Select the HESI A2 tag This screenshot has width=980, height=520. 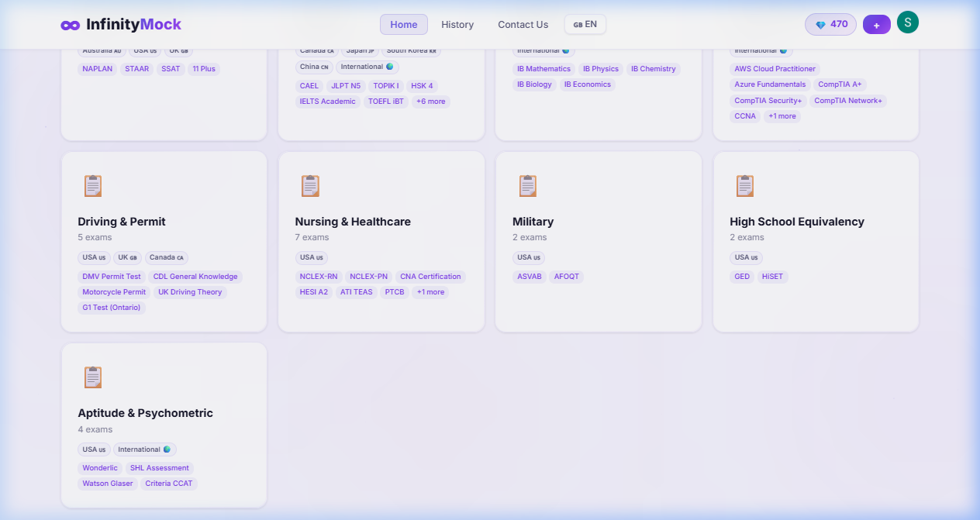pyautogui.click(x=314, y=292)
